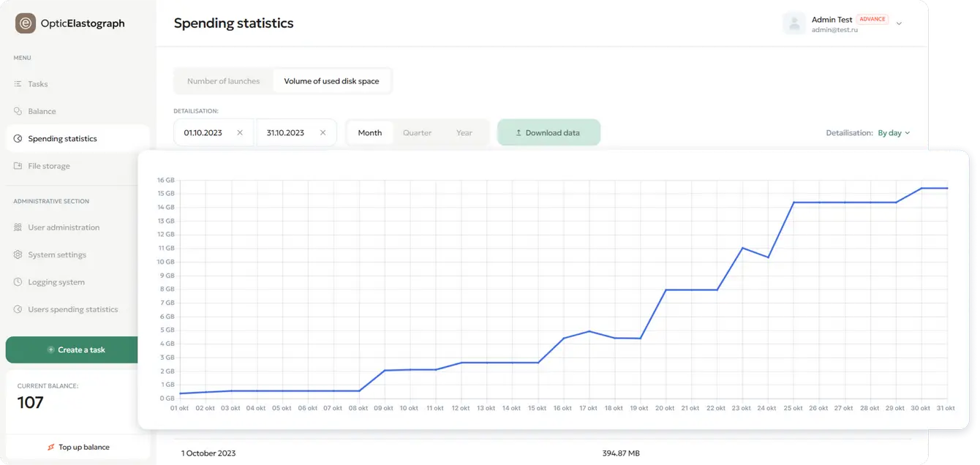Open System settings via the gear icon
980x465 pixels.
pos(16,254)
